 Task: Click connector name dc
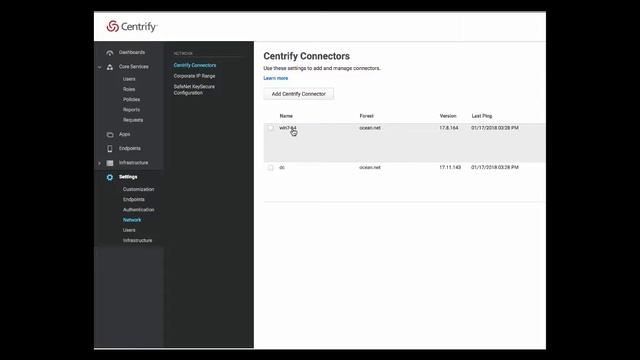click(282, 167)
